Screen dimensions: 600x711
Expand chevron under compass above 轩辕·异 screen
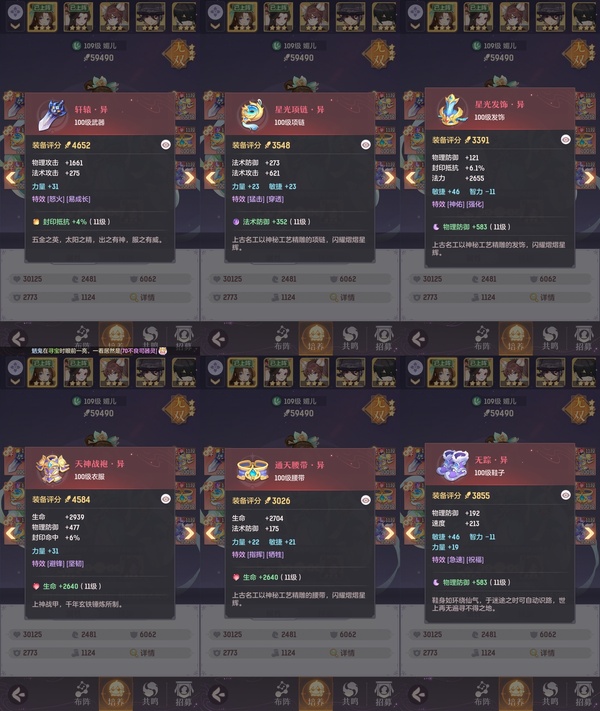click(x=15, y=26)
